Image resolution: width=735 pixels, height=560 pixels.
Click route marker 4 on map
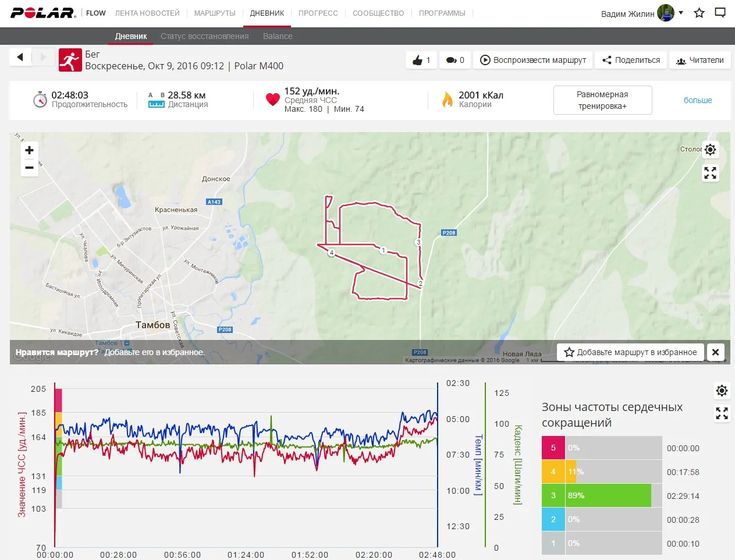pos(331,253)
